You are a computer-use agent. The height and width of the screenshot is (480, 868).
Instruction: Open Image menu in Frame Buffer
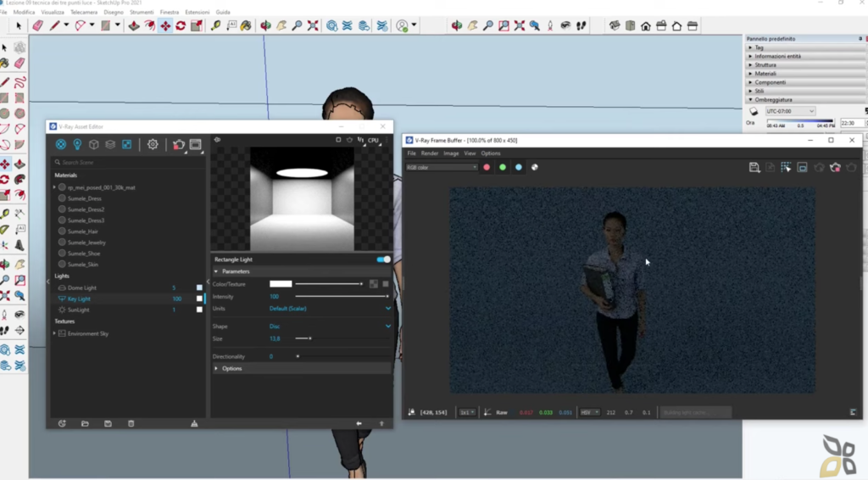(451, 153)
